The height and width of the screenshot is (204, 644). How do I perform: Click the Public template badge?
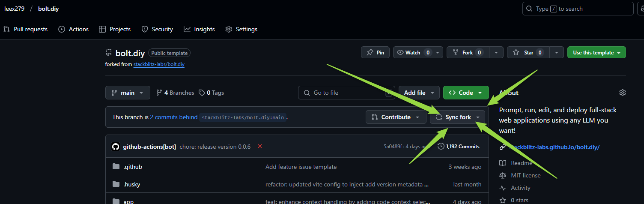pyautogui.click(x=169, y=53)
